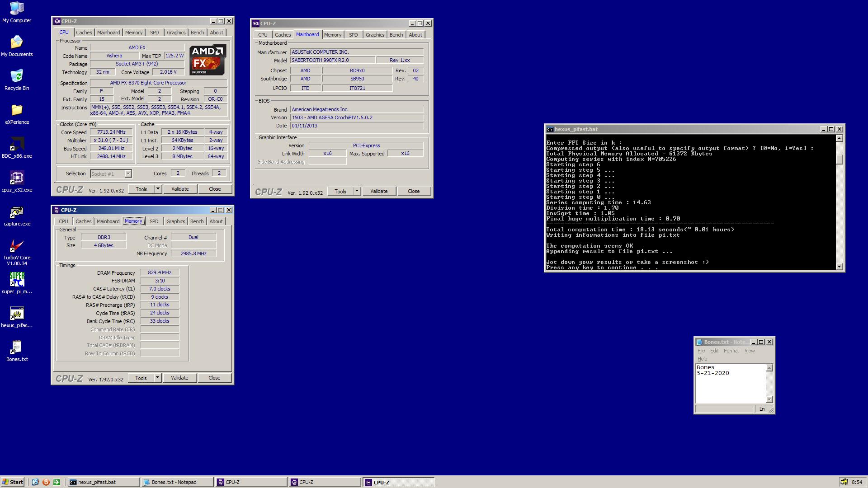Click the Close button in the Mainboard window
The height and width of the screenshot is (488, 868).
click(414, 192)
